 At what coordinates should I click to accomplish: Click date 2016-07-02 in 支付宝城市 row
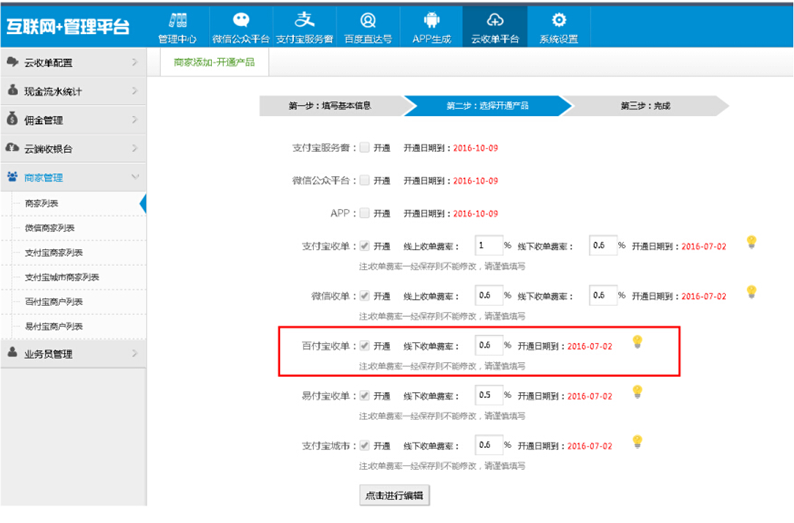590,446
